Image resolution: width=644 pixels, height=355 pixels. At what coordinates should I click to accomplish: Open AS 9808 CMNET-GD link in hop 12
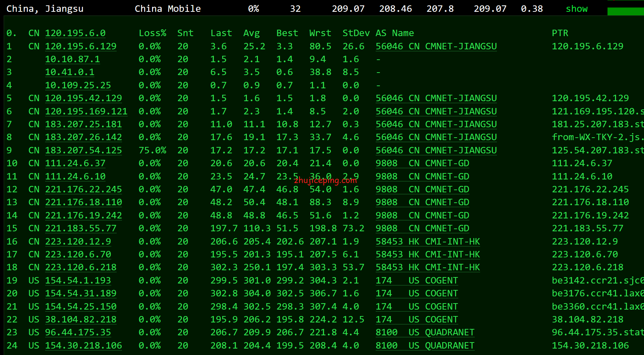click(x=423, y=189)
